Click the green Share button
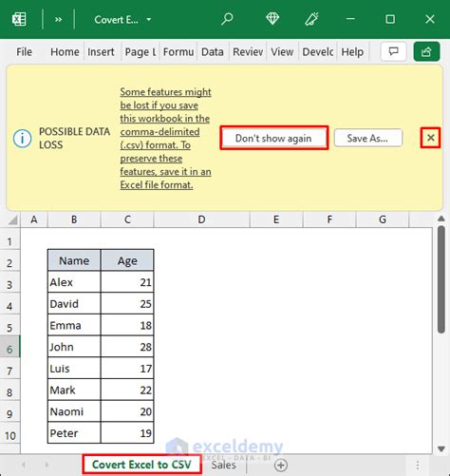The width and height of the screenshot is (450, 476). [x=426, y=51]
